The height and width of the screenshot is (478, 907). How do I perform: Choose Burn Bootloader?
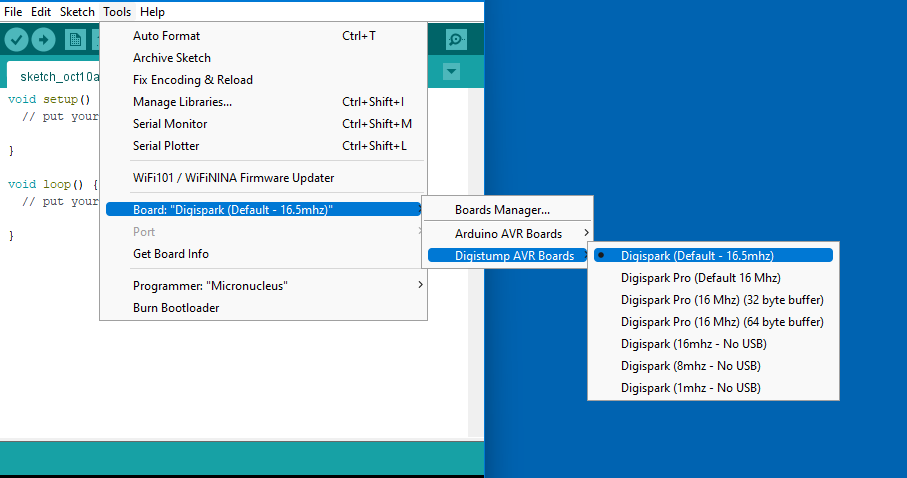pyautogui.click(x=264, y=308)
